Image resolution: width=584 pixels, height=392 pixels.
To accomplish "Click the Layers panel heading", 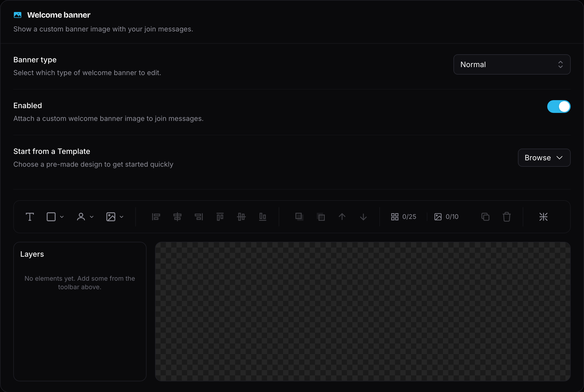I will tap(32, 254).
